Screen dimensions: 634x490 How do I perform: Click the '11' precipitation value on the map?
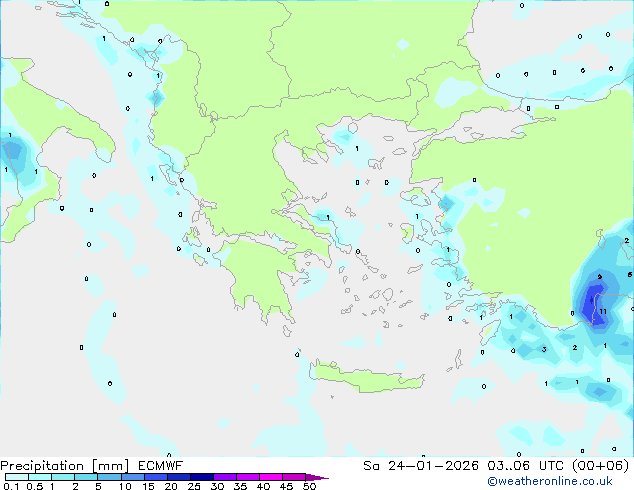point(603,311)
